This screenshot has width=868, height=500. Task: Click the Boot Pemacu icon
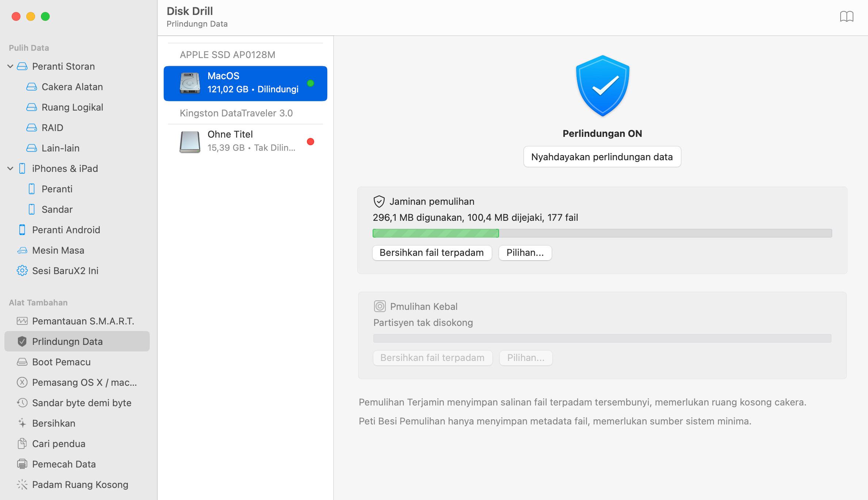22,362
